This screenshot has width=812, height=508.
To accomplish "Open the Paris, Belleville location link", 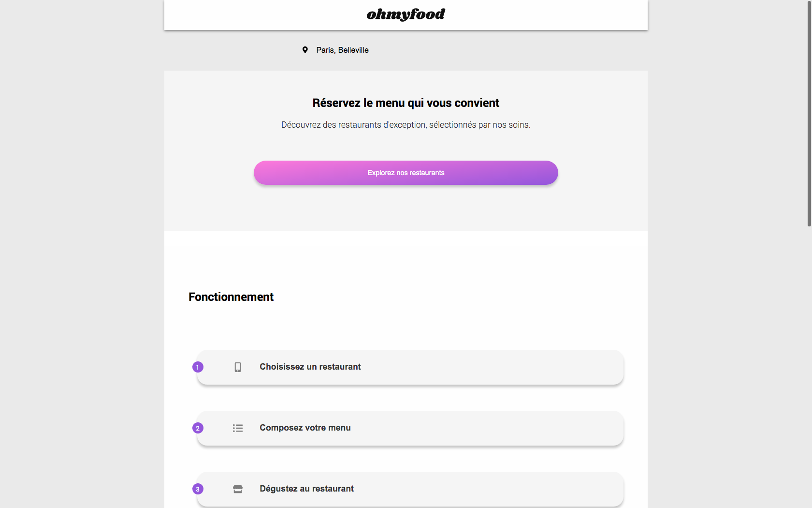I will click(x=342, y=50).
